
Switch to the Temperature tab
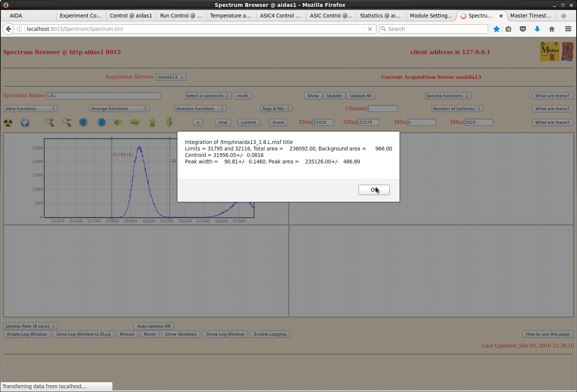pos(231,16)
